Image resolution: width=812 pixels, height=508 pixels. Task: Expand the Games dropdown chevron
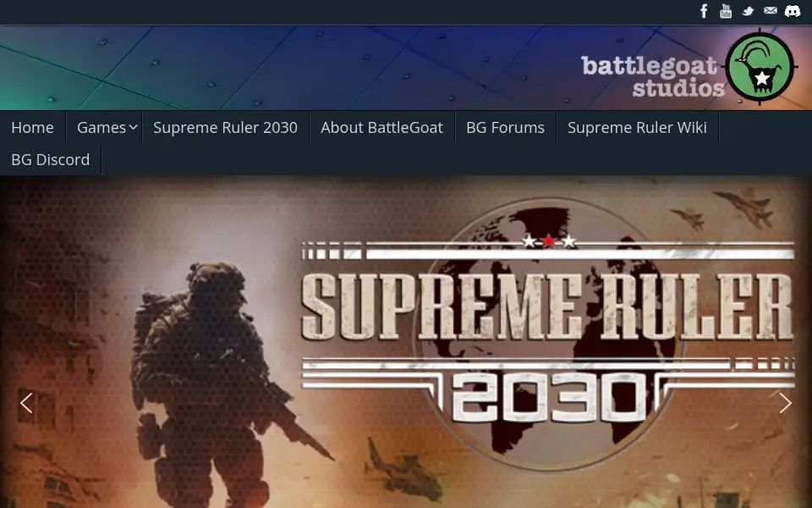coord(133,127)
